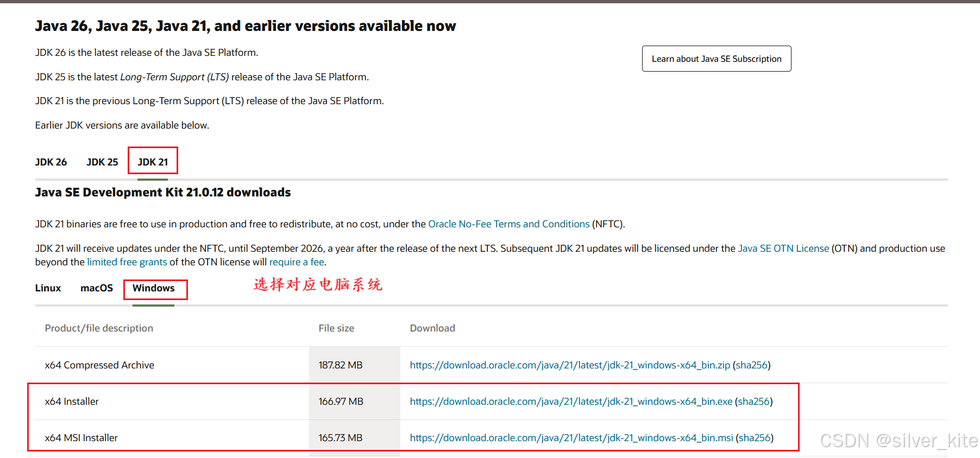Follow the require a fee link

pyautogui.click(x=297, y=262)
